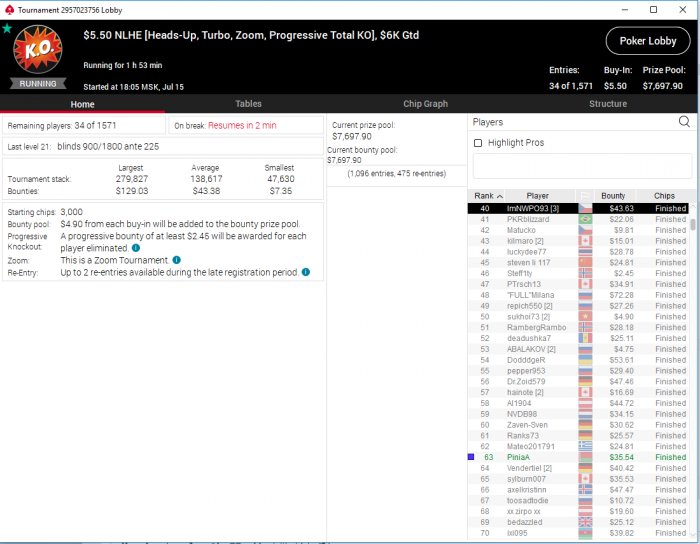
Task: Sort players by the Player column header
Action: (538, 196)
